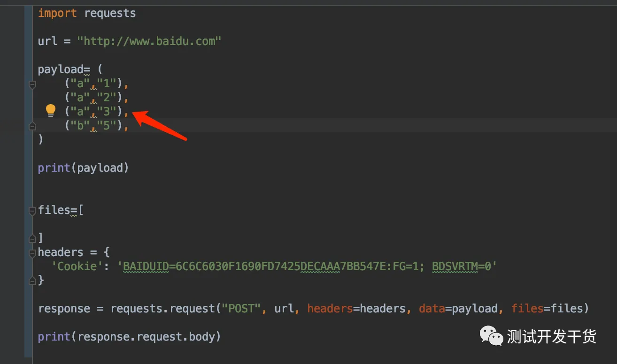Screen dimensions: 617x364
Task: Click the print(payload) statement
Action: click(x=83, y=168)
